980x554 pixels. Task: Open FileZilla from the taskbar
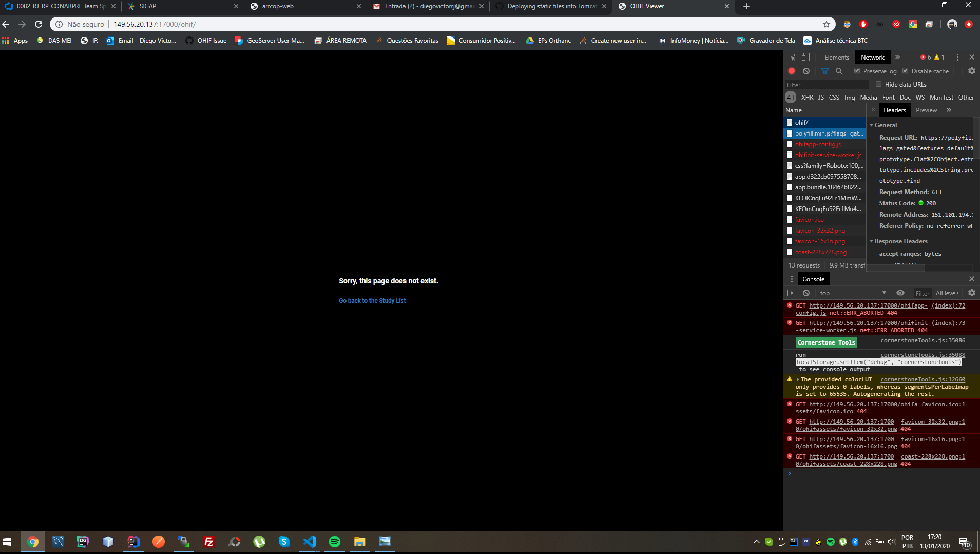209,542
